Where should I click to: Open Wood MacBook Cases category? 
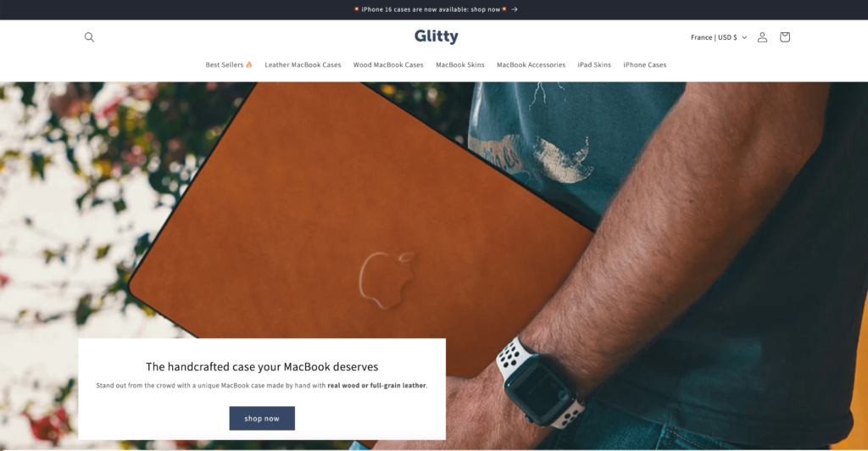(388, 64)
